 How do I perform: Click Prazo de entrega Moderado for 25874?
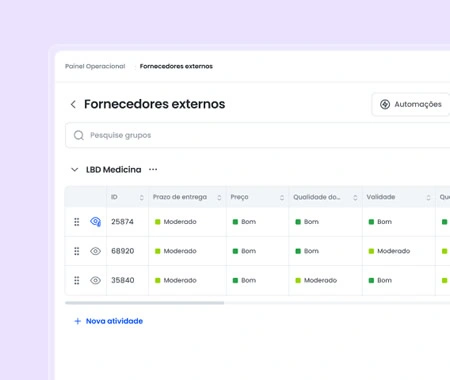(x=187, y=222)
